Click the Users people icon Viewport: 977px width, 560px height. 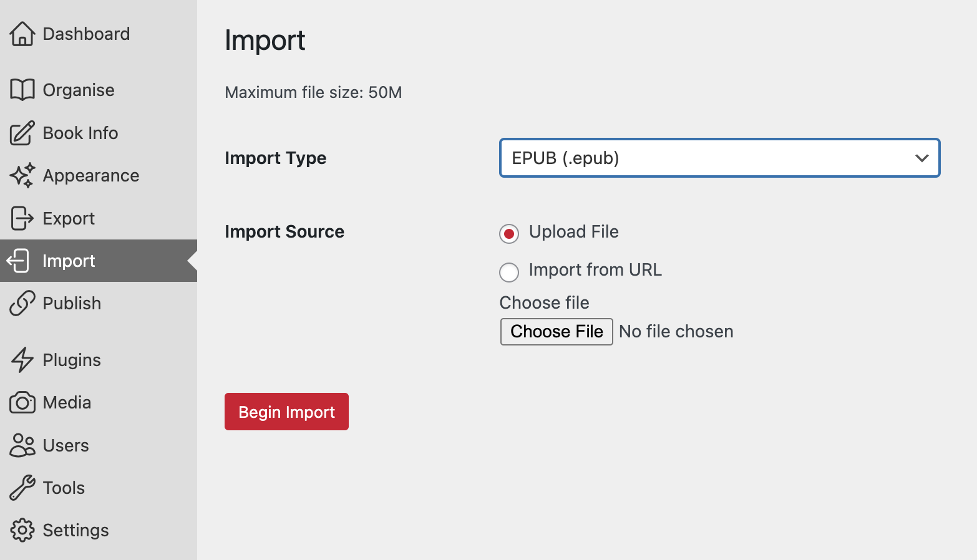coord(22,445)
